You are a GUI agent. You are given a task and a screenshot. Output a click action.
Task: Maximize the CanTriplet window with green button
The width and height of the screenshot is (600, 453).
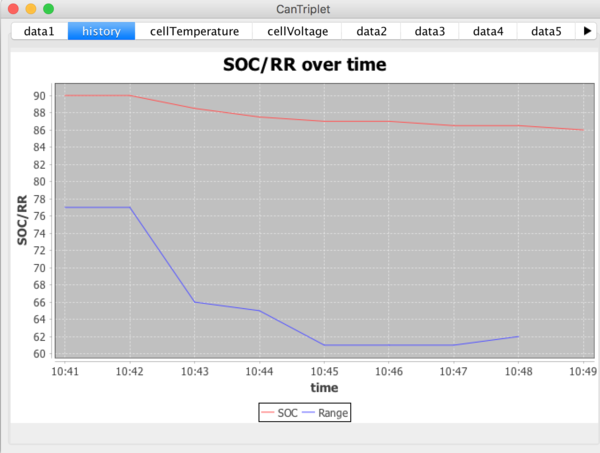(49, 8)
